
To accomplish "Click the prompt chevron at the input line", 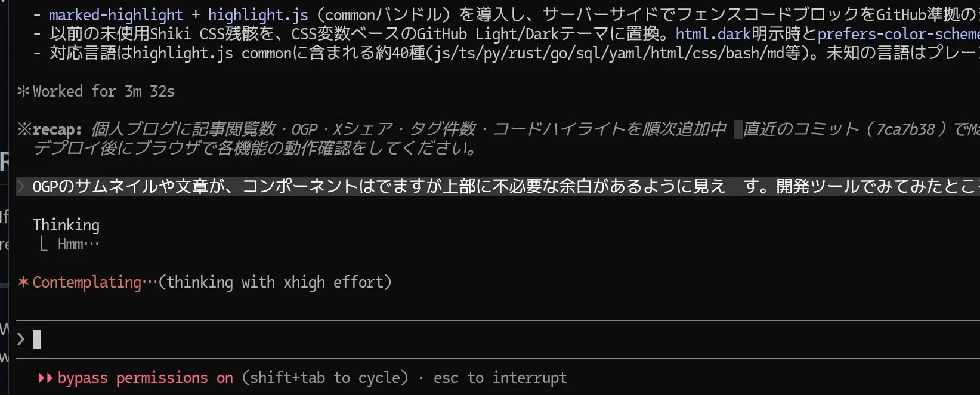I will pyautogui.click(x=21, y=340).
